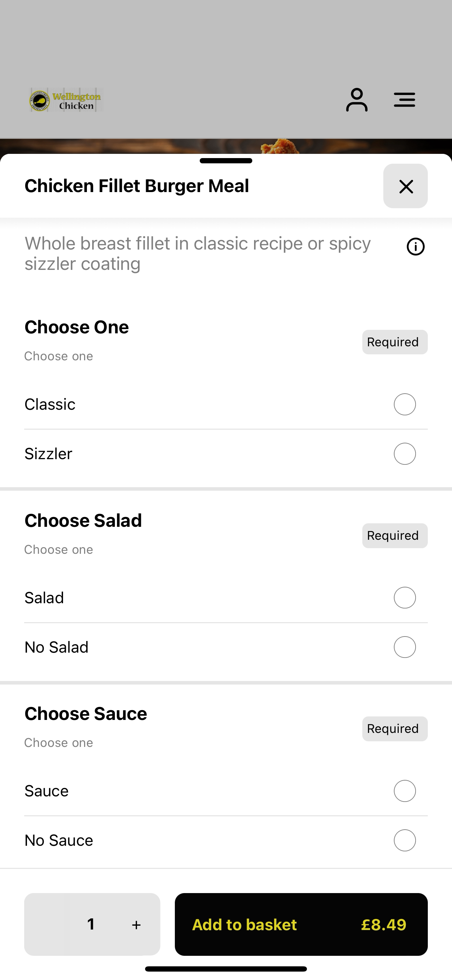The image size is (452, 980).
Task: Open the hamburger menu icon
Action: coord(404,100)
